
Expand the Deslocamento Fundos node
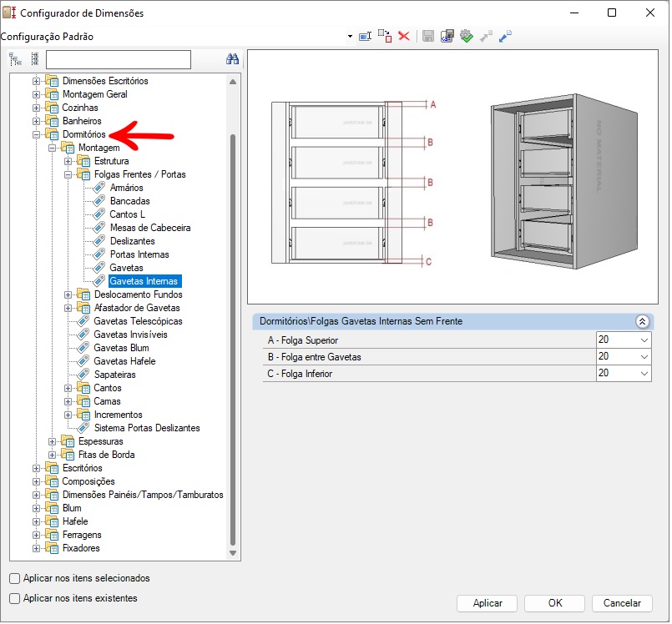pyautogui.click(x=68, y=294)
